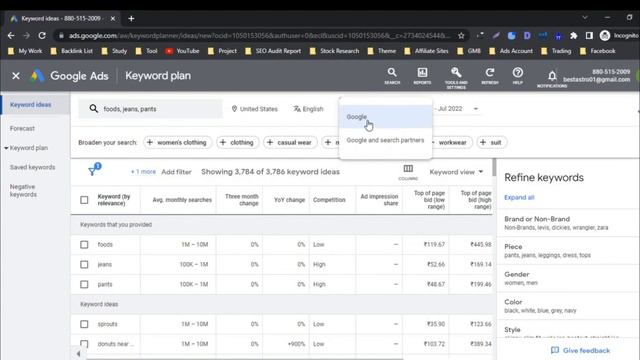Expand the Piece refine section
Image resolution: width=640 pixels, height=360 pixels.
tap(568, 251)
